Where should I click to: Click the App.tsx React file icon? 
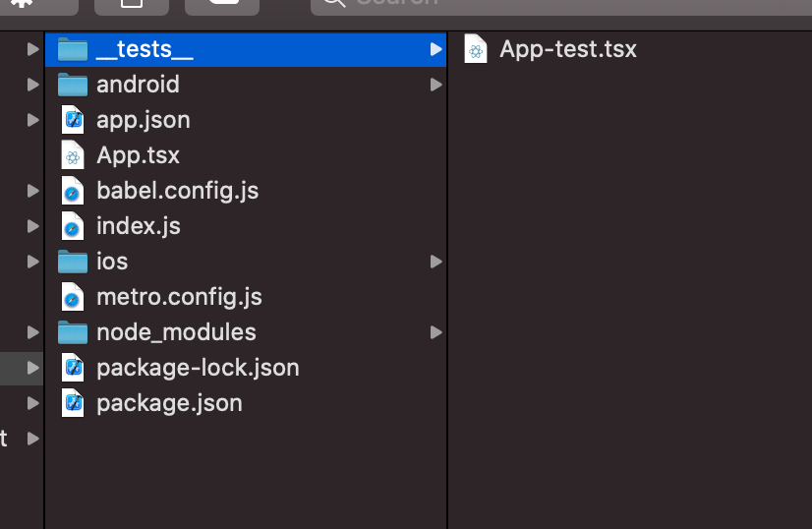(x=73, y=155)
